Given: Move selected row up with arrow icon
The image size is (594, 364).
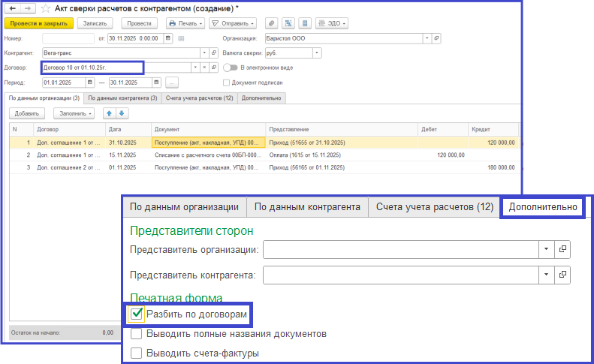Looking at the screenshot, I should tap(108, 113).
